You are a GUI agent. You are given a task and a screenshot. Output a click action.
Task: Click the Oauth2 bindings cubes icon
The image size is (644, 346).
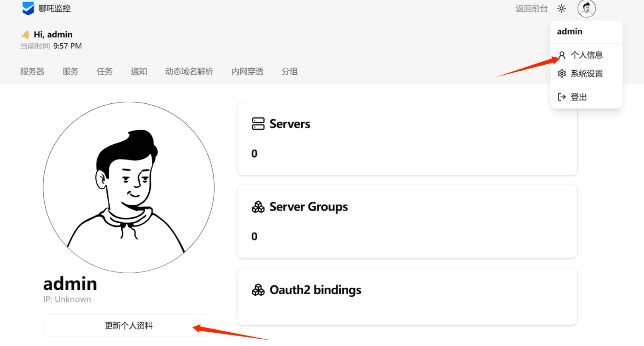(x=258, y=290)
